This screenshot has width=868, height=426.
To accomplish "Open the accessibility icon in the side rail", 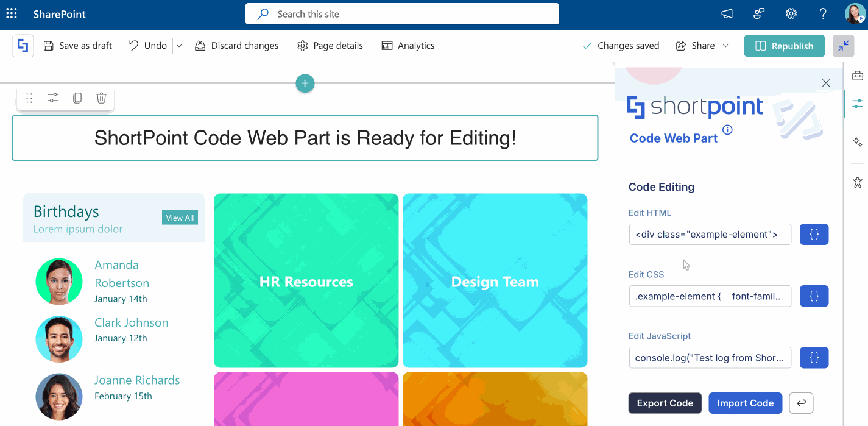I will tap(858, 182).
